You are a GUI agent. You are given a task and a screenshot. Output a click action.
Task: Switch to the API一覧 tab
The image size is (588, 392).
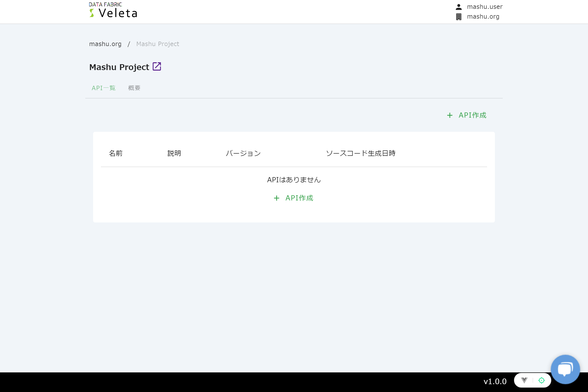tap(103, 88)
